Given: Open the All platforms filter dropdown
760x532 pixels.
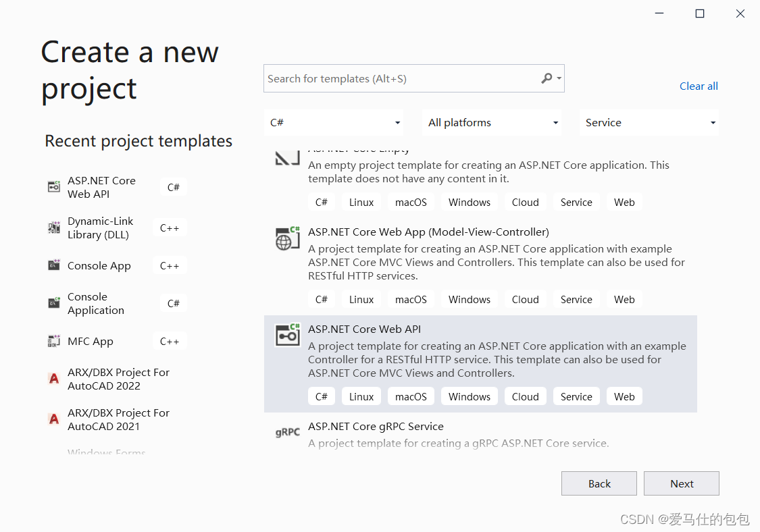Looking at the screenshot, I should point(492,123).
